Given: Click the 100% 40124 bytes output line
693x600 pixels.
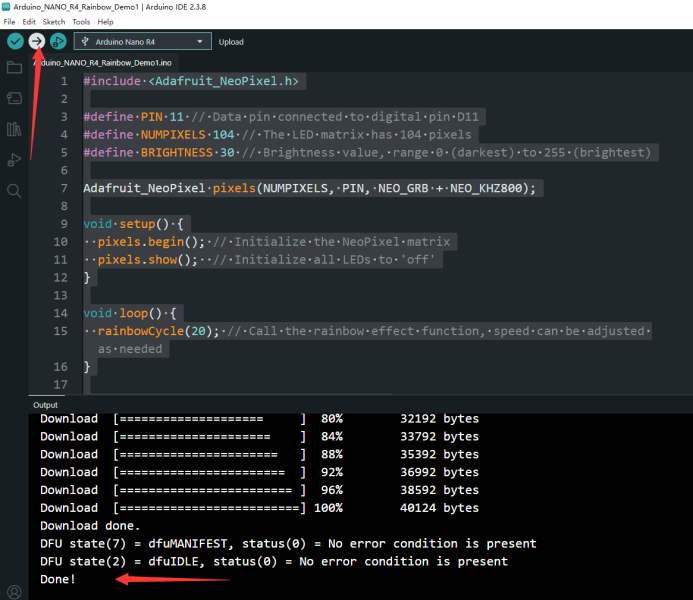Looking at the screenshot, I should point(259,508).
